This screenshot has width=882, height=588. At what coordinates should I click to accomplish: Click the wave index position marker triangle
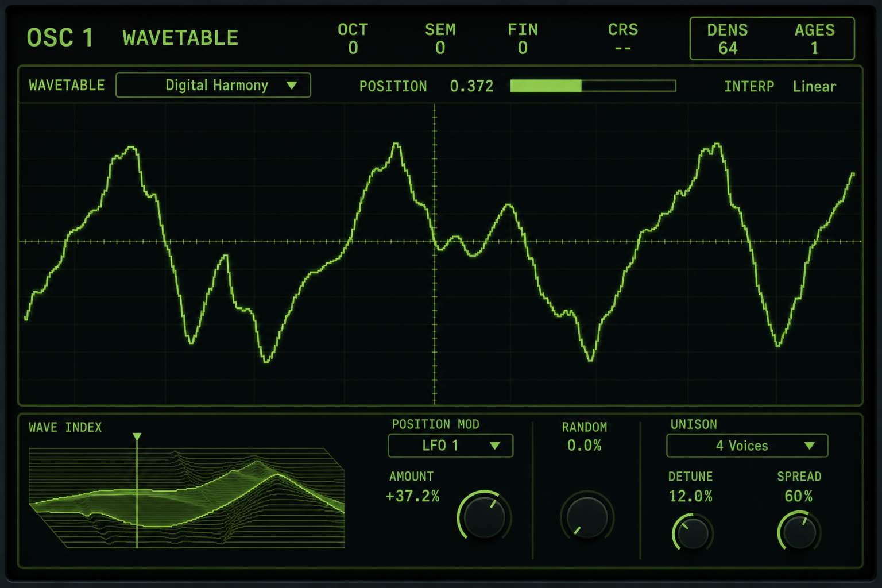137,437
